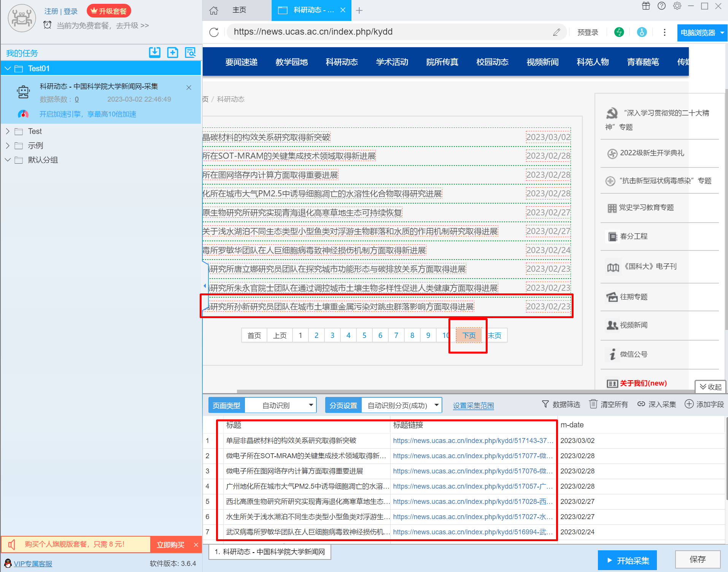The image size is (728, 572).
Task: Close the 科研动态 task card
Action: [189, 88]
